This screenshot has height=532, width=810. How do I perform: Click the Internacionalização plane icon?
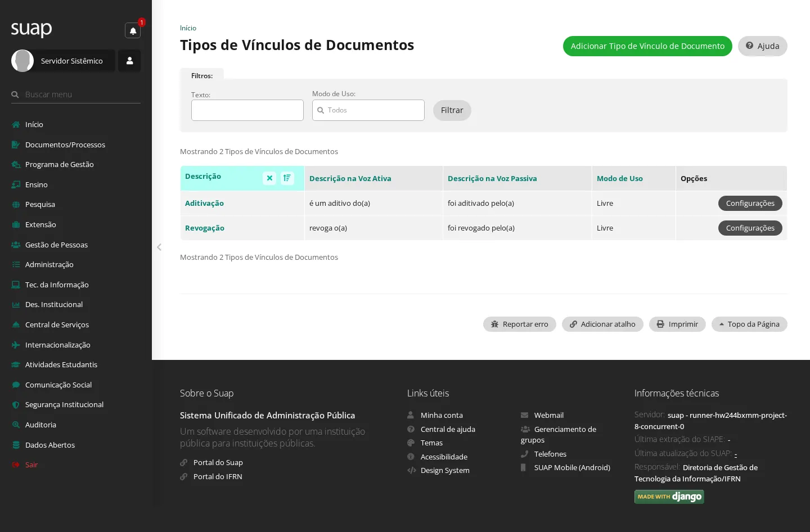[16, 345]
